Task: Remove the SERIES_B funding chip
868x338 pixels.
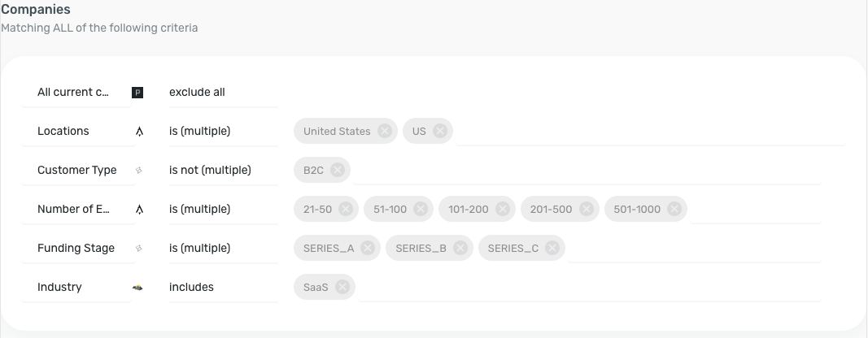Action: point(460,248)
